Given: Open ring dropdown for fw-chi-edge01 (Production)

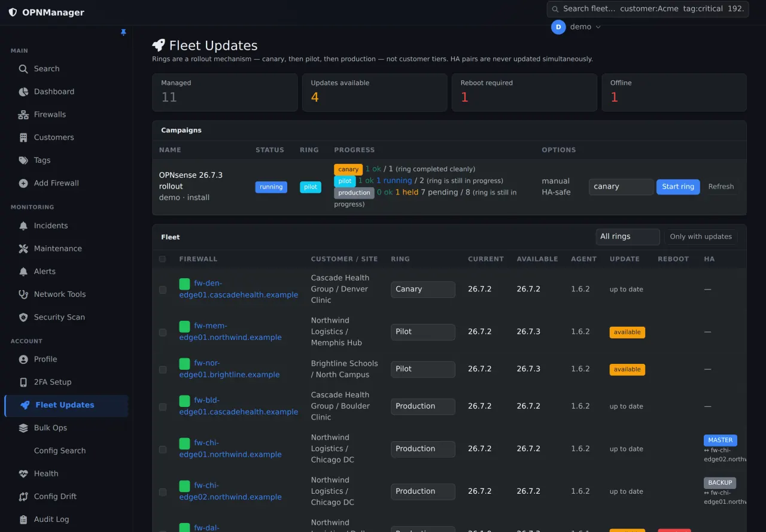Looking at the screenshot, I should [423, 449].
